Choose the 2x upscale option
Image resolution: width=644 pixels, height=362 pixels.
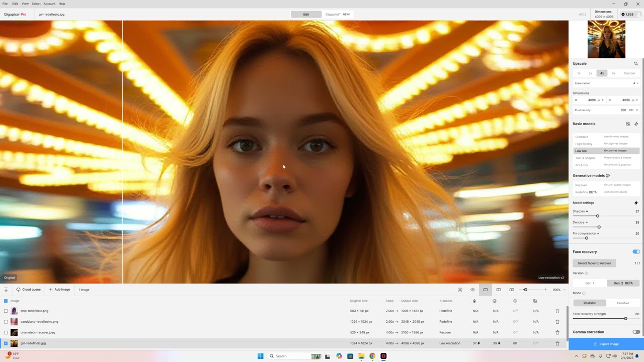[x=591, y=73]
